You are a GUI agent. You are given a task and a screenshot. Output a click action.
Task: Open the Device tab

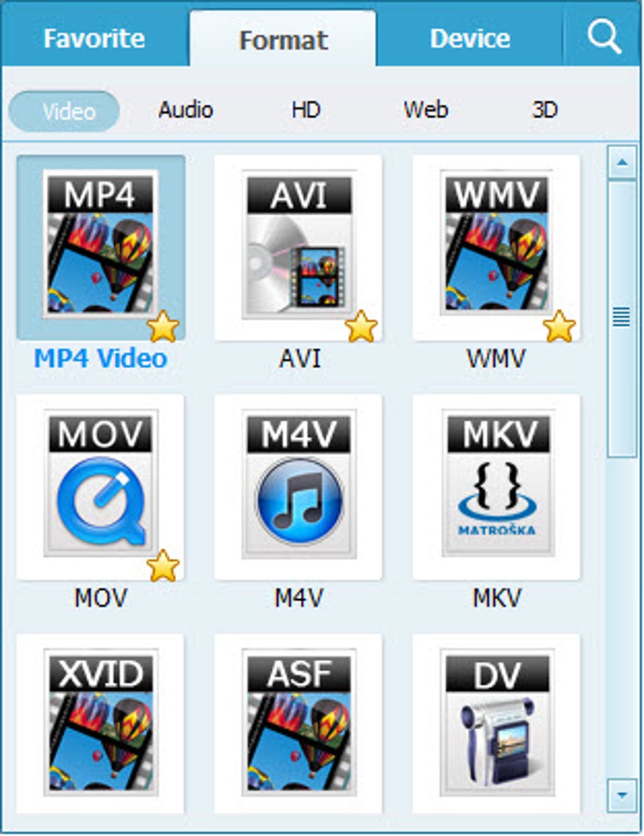(x=469, y=38)
